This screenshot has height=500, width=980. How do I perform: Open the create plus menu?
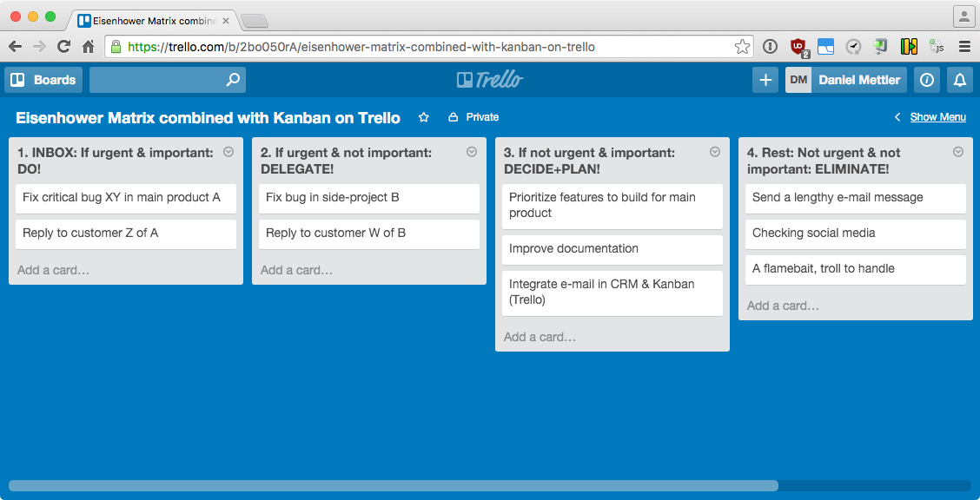[x=765, y=80]
